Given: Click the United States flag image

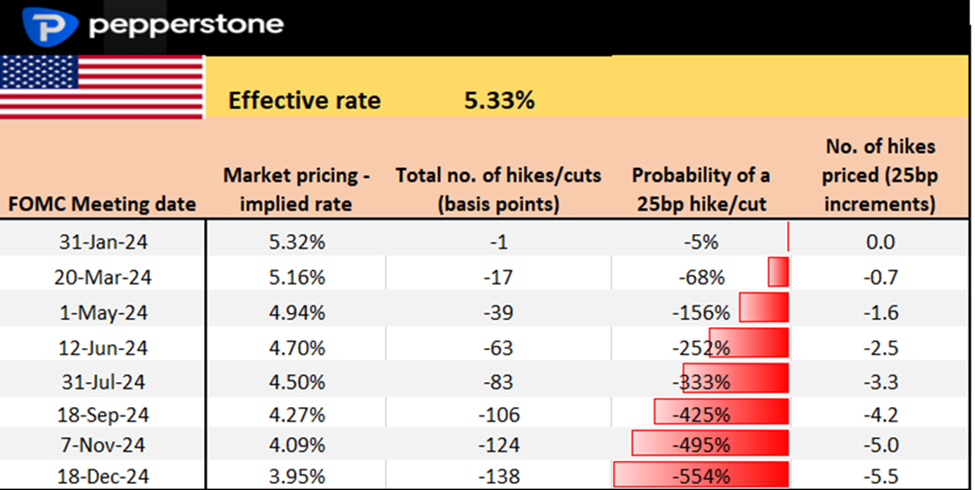Looking at the screenshot, I should click(102, 87).
